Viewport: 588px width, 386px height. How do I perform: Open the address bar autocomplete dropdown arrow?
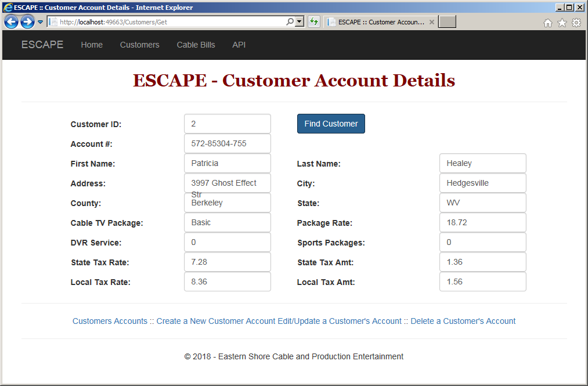point(300,21)
